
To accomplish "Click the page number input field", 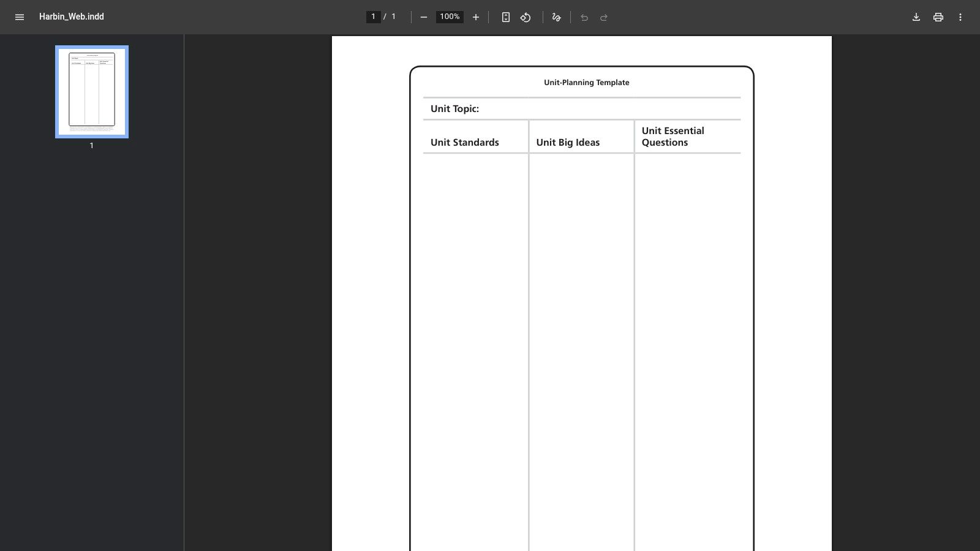I will point(373,17).
